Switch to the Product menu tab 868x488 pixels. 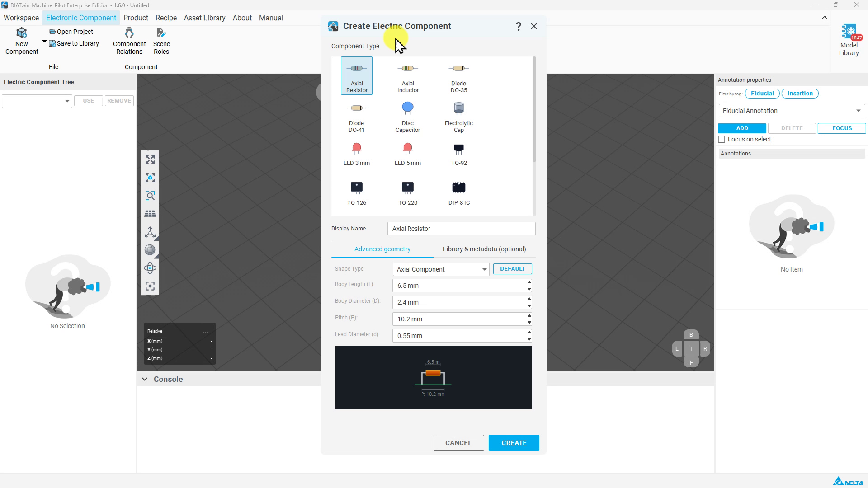click(136, 18)
